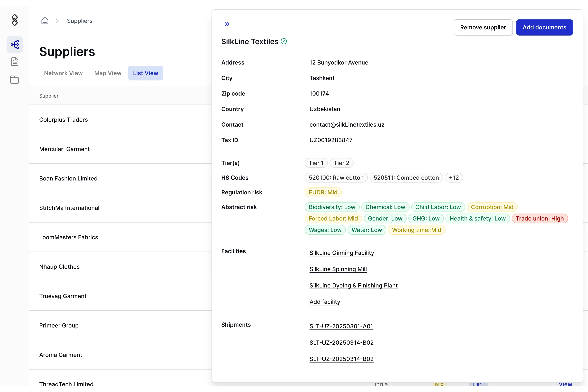The height and width of the screenshot is (392, 588).
Task: Click the app logo icon in sidebar
Action: coord(14,20)
